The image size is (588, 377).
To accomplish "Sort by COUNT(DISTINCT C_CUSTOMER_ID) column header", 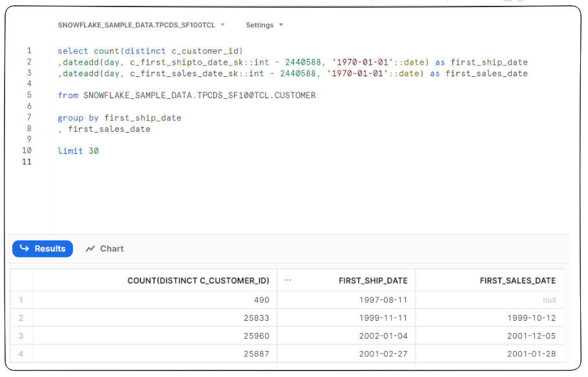I will point(198,281).
